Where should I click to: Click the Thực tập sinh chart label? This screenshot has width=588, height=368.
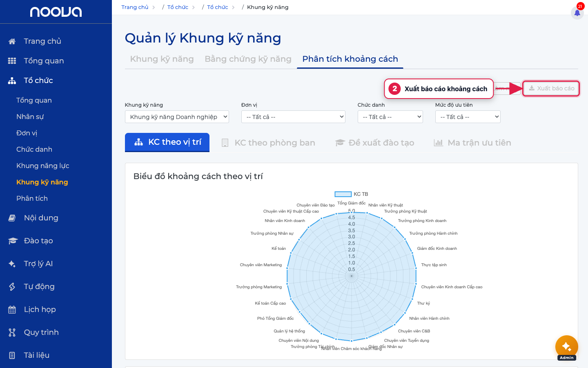[x=434, y=265]
